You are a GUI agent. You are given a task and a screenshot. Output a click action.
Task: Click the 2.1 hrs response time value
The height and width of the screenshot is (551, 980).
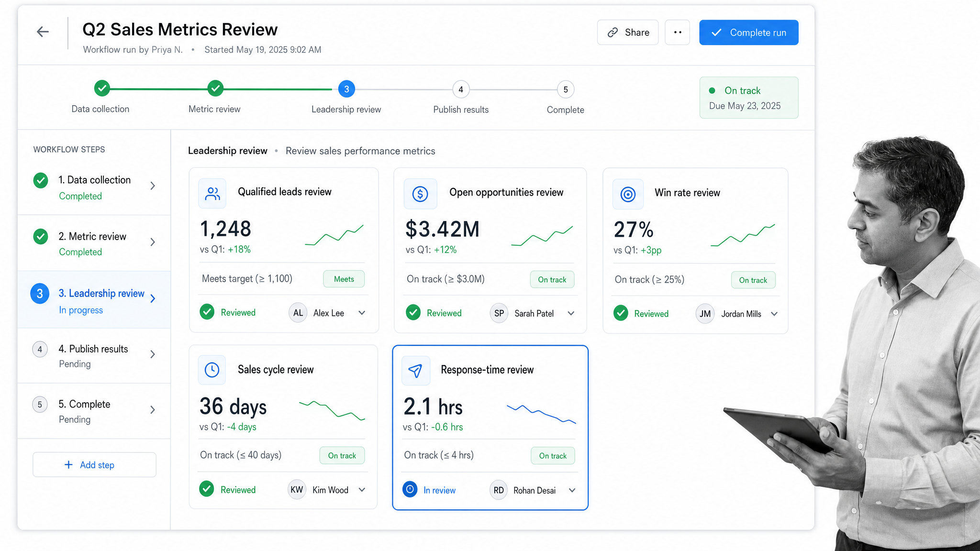tap(433, 407)
